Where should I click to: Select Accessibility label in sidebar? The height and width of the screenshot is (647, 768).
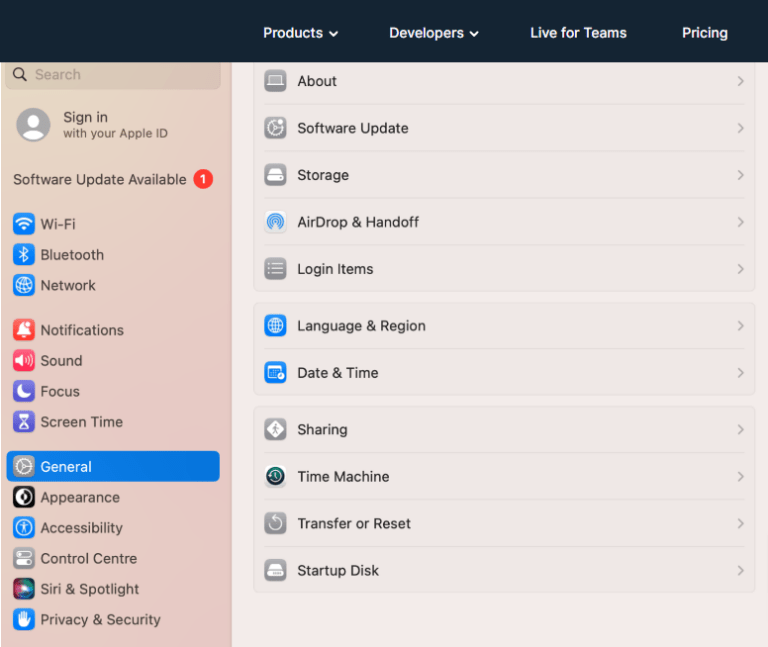(x=82, y=527)
